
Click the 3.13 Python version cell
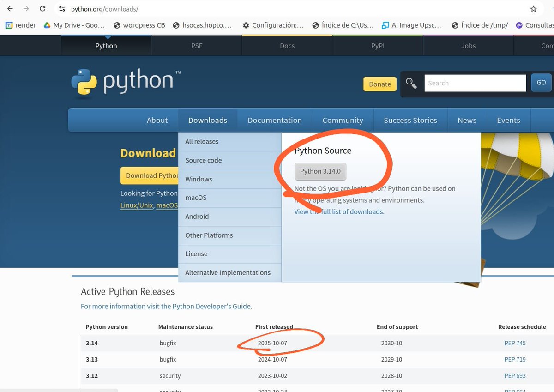(x=92, y=359)
